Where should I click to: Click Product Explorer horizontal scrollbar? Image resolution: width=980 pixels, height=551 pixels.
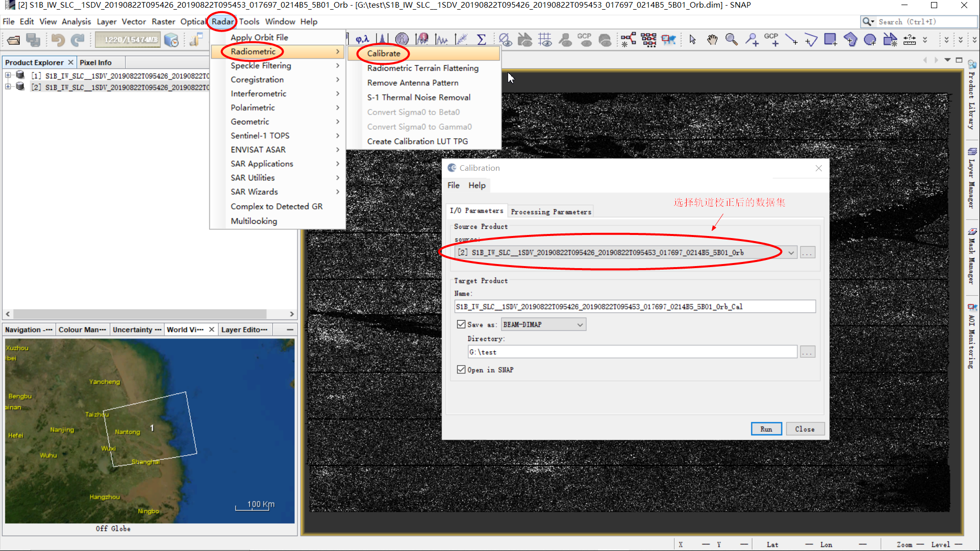coord(140,314)
